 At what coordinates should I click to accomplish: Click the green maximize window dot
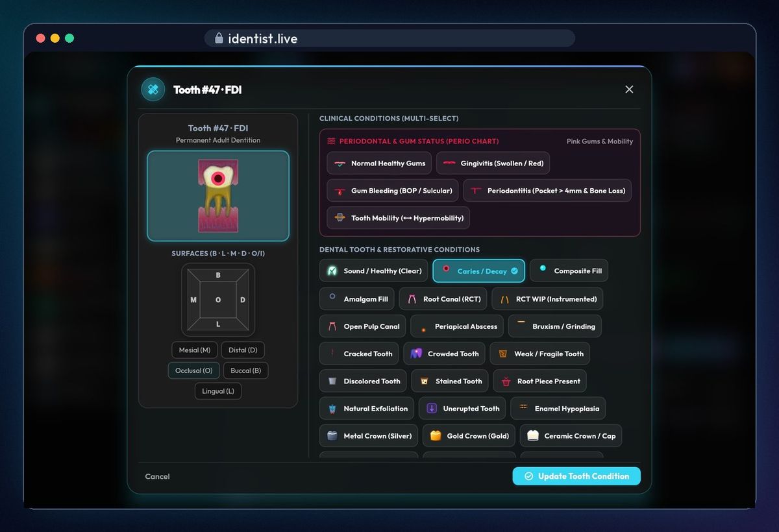tap(69, 38)
